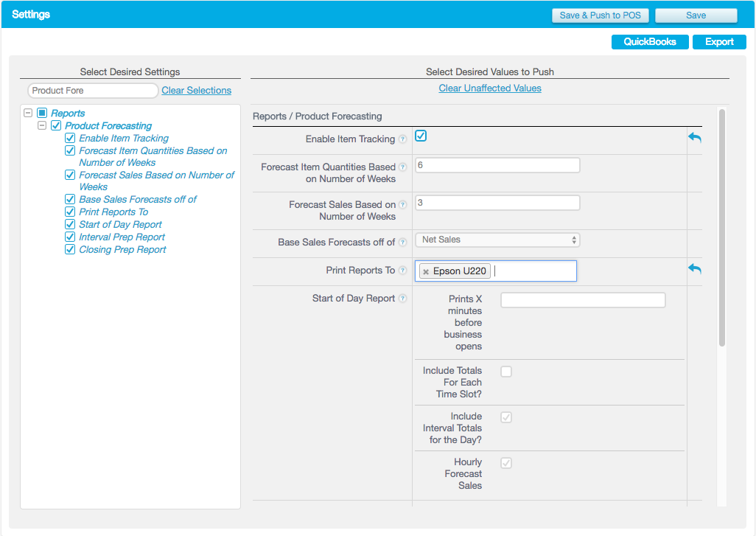Click the Save & Push to POS button
The width and height of the screenshot is (756, 536).
point(600,15)
